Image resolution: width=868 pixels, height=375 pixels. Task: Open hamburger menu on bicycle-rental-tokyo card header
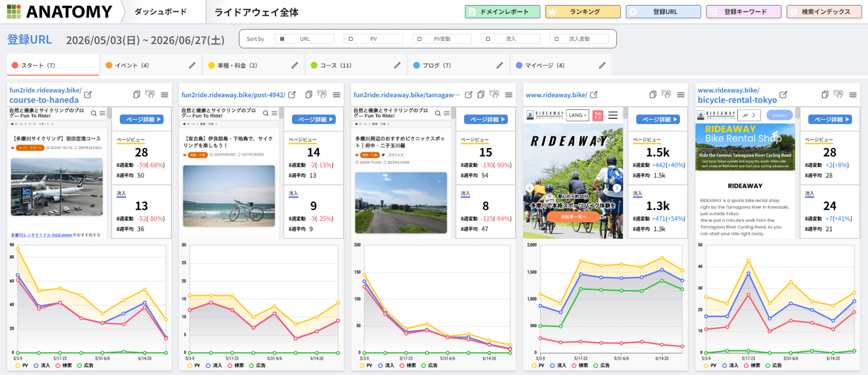(853, 94)
